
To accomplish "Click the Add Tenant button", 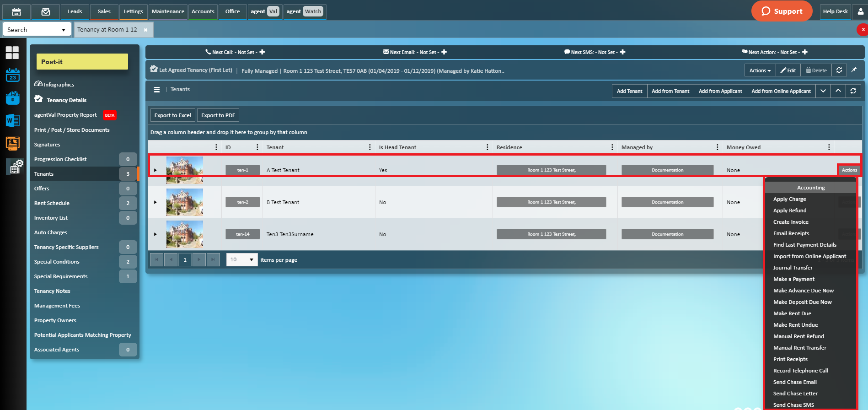I will pyautogui.click(x=629, y=91).
